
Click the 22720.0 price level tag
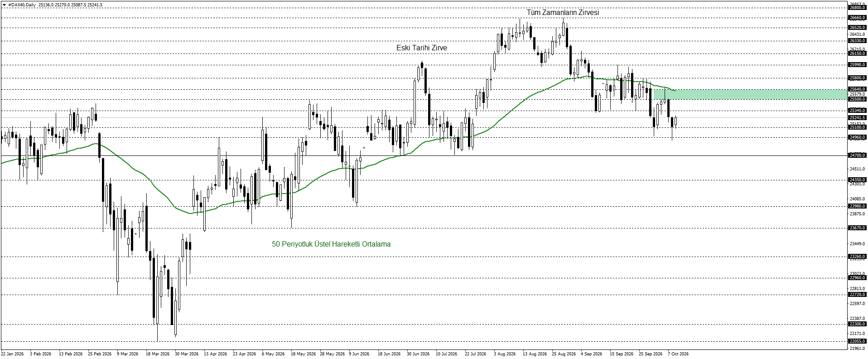(857, 295)
